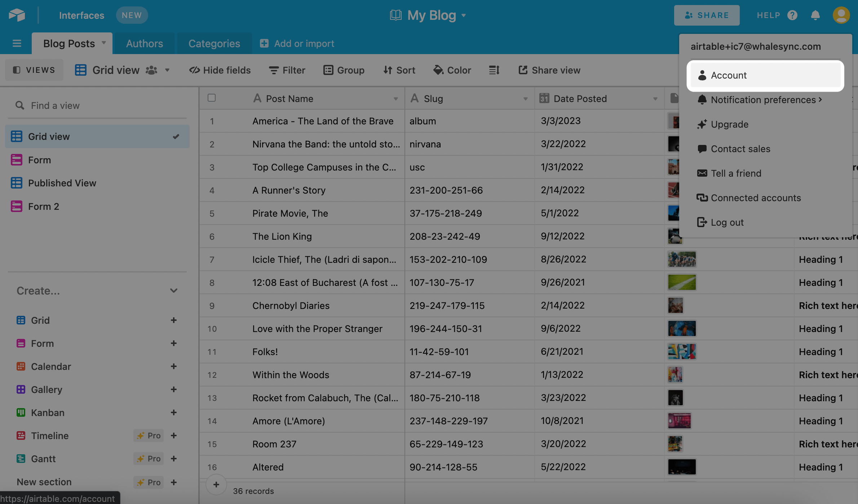The height and width of the screenshot is (504, 858).
Task: Toggle the select-all records checkbox
Action: point(212,98)
